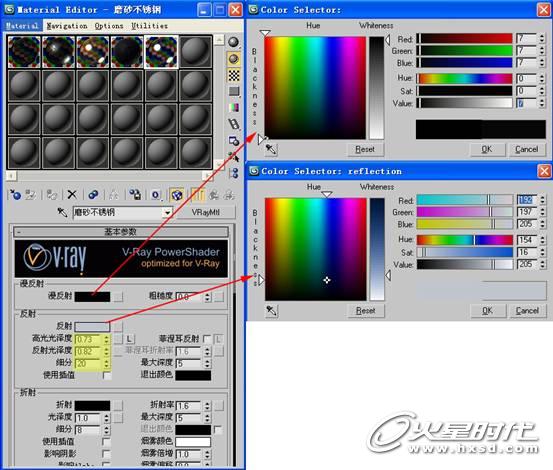553x470 pixels.
Task: Open the Material menu
Action: [22, 26]
